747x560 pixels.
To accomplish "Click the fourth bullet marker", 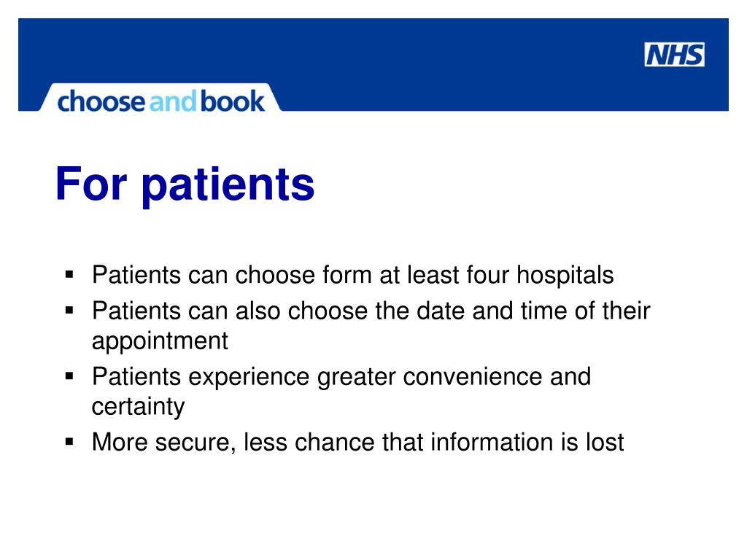I will coord(69,441).
